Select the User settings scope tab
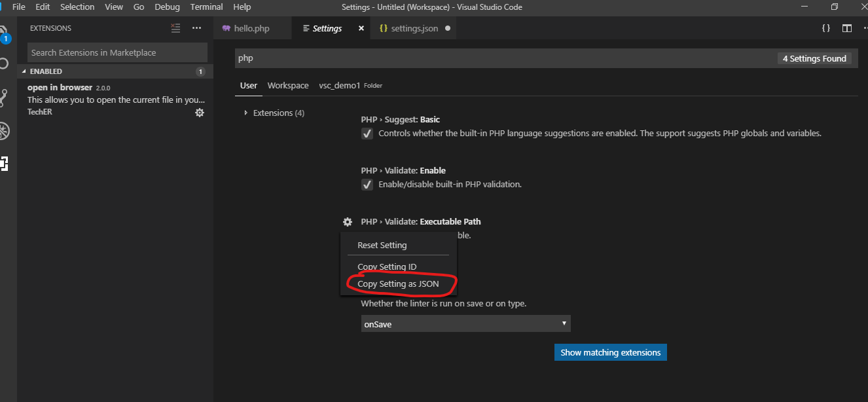The width and height of the screenshot is (868, 402). tap(249, 86)
